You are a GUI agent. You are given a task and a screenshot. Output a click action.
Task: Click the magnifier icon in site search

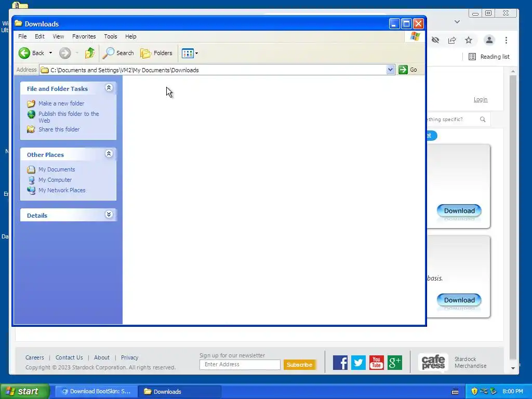(x=483, y=119)
